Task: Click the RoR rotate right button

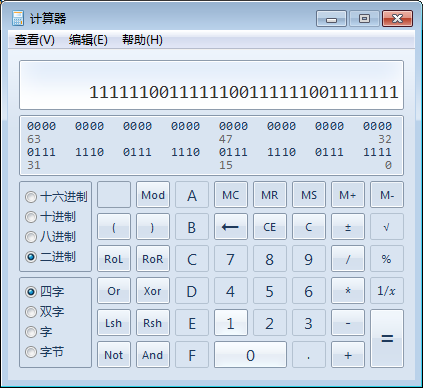Action: [x=153, y=259]
